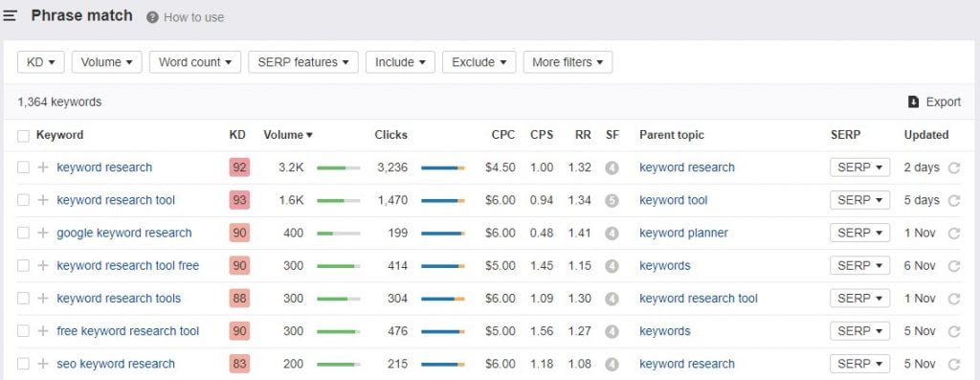Open the KD filter dropdown
980x380 pixels.
[40, 62]
